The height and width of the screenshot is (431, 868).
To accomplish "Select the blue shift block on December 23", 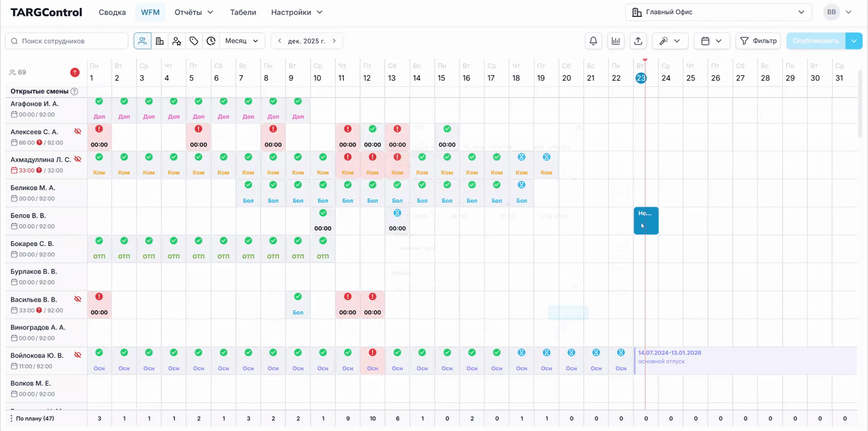I will click(x=646, y=221).
